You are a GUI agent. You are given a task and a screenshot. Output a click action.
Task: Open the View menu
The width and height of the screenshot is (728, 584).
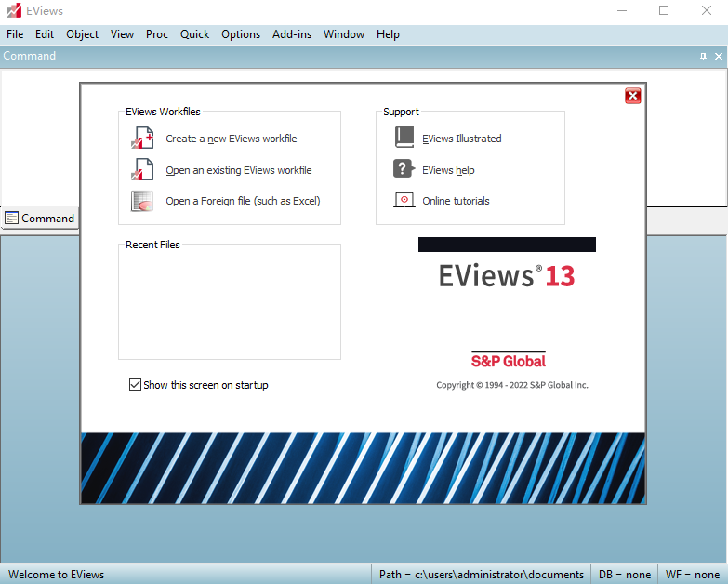tap(122, 34)
